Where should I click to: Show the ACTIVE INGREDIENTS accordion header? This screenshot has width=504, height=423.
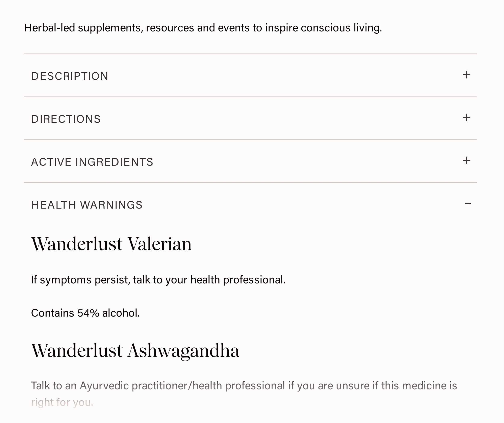pos(92,162)
